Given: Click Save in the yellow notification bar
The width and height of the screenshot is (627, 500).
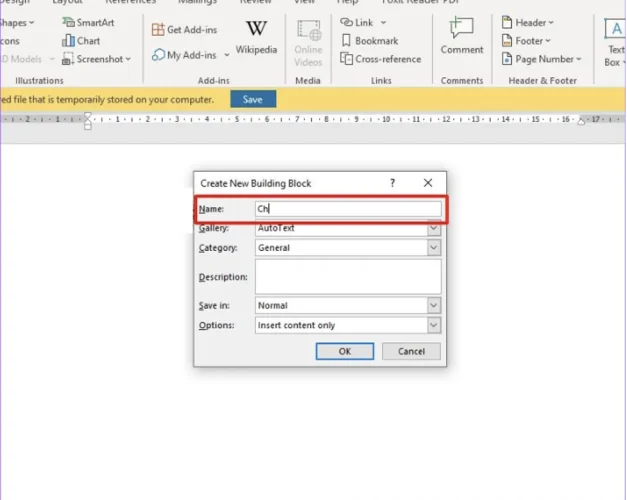Looking at the screenshot, I should tap(253, 99).
